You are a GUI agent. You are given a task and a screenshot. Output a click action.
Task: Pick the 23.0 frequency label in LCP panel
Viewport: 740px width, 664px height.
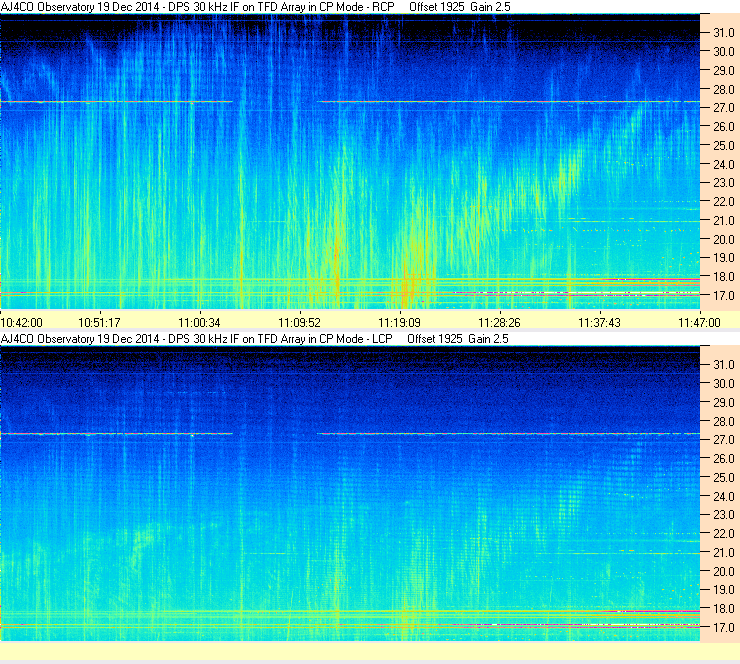click(723, 515)
